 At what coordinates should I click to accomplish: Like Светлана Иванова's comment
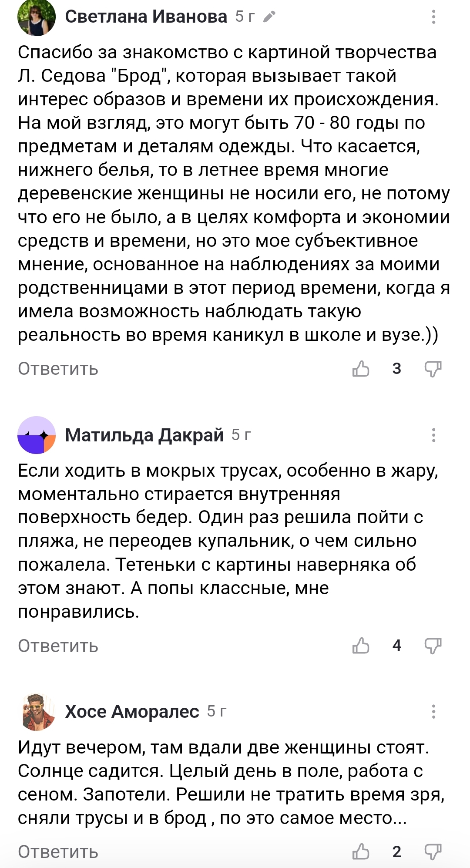(361, 369)
